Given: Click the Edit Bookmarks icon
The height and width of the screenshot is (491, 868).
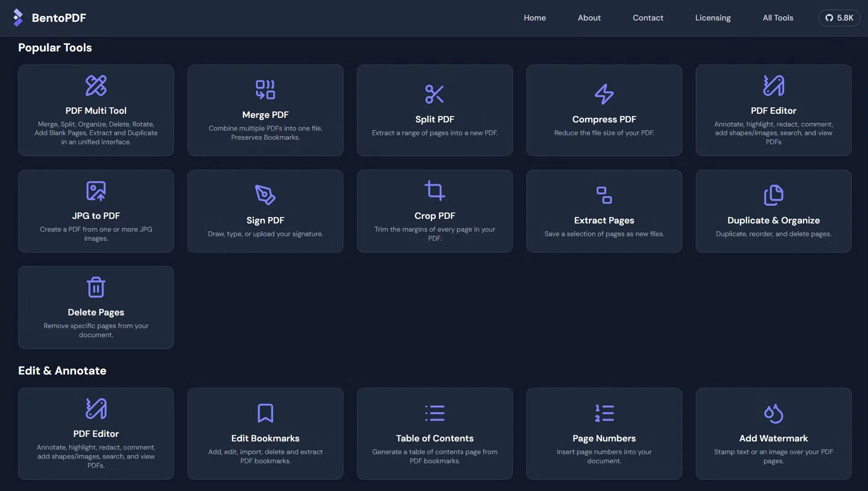Looking at the screenshot, I should (x=265, y=413).
